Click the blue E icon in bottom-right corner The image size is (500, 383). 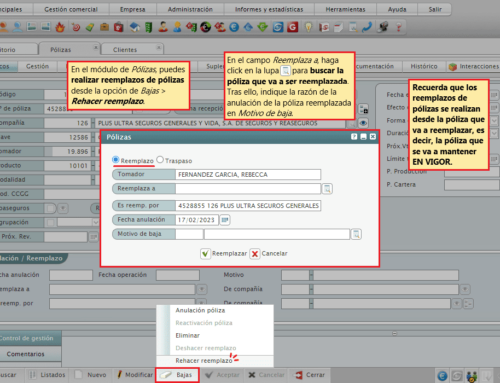point(442,376)
